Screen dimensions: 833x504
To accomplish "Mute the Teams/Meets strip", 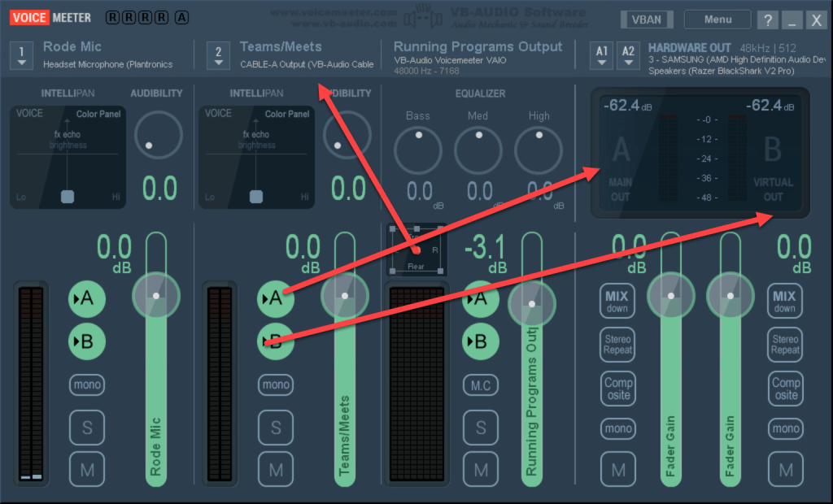I will (x=276, y=470).
